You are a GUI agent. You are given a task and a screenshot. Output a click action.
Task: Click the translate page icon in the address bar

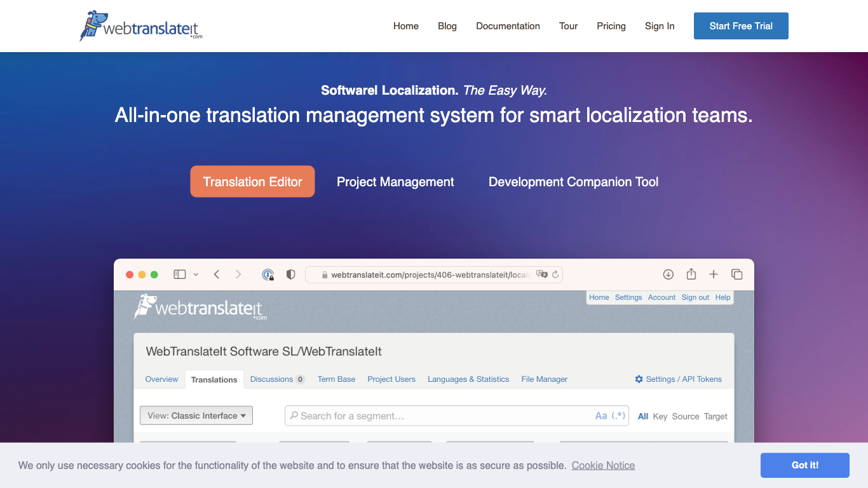[x=541, y=274]
